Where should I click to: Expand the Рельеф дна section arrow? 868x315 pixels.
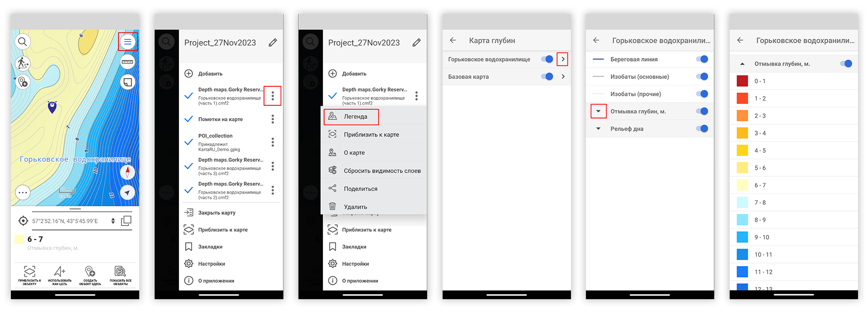pos(598,129)
